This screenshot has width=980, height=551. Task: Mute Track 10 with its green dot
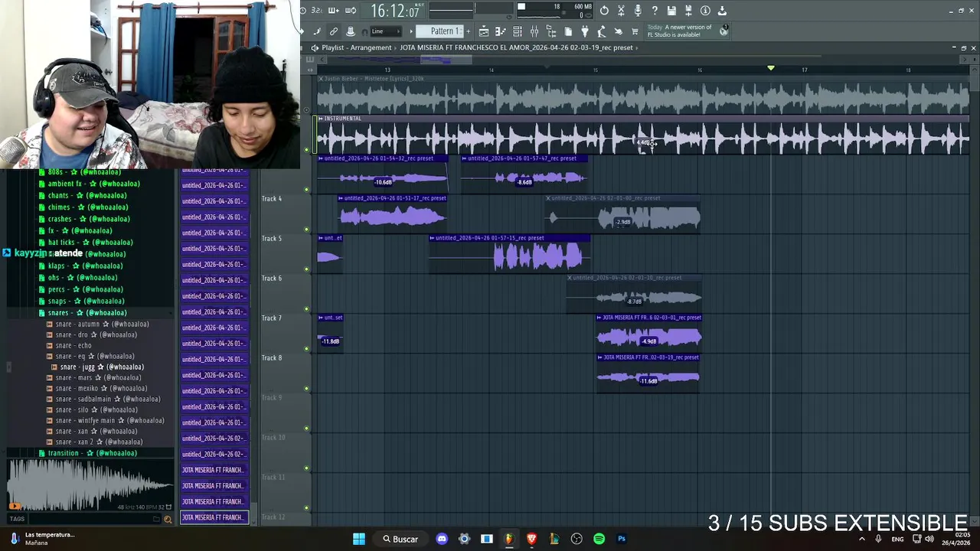[307, 468]
